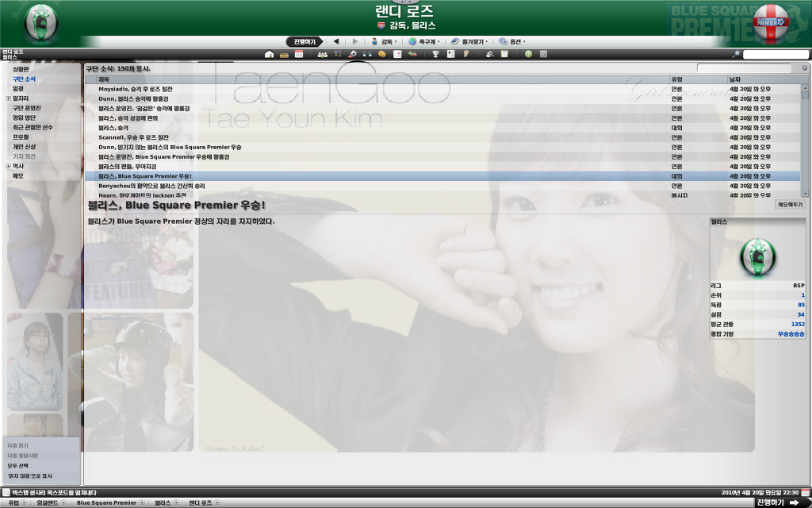812x508 pixels.
Task: Open notes using the clipboard icon
Action: pyautogui.click(x=504, y=54)
